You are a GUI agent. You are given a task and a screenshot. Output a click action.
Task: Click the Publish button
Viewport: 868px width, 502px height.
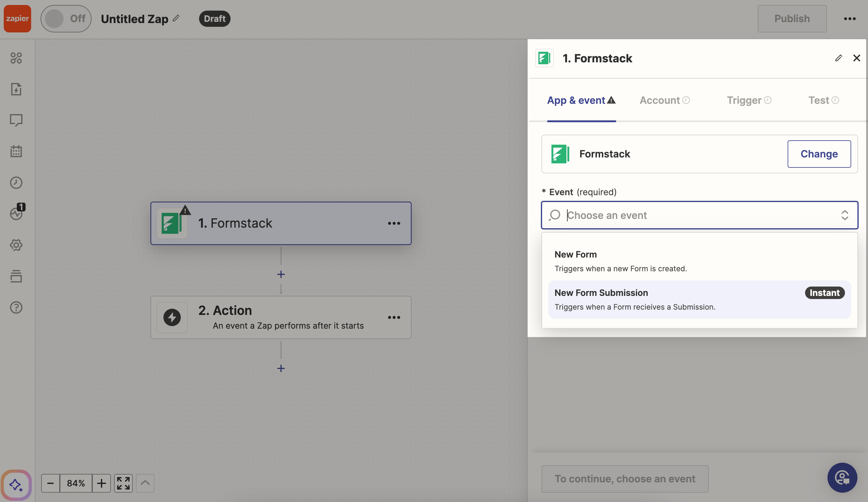click(x=792, y=19)
